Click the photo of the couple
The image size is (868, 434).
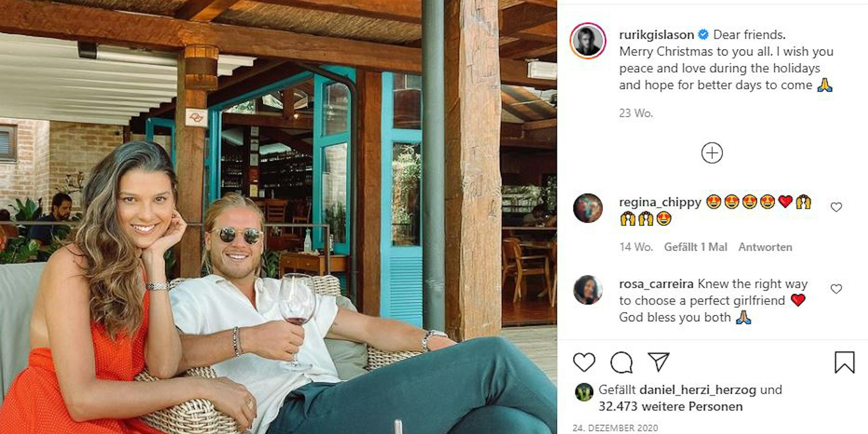[x=278, y=217]
